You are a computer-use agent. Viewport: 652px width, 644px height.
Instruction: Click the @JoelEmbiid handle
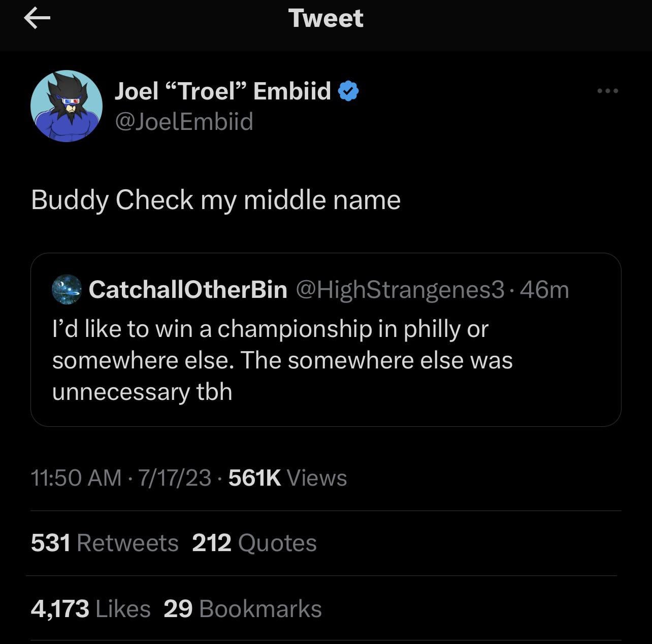point(184,122)
